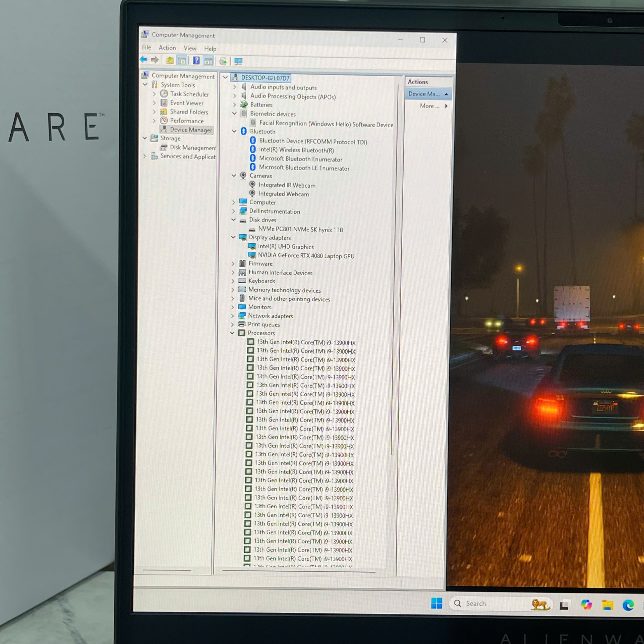Select Event Viewer in the left tree
The width and height of the screenshot is (644, 644).
coord(187,103)
